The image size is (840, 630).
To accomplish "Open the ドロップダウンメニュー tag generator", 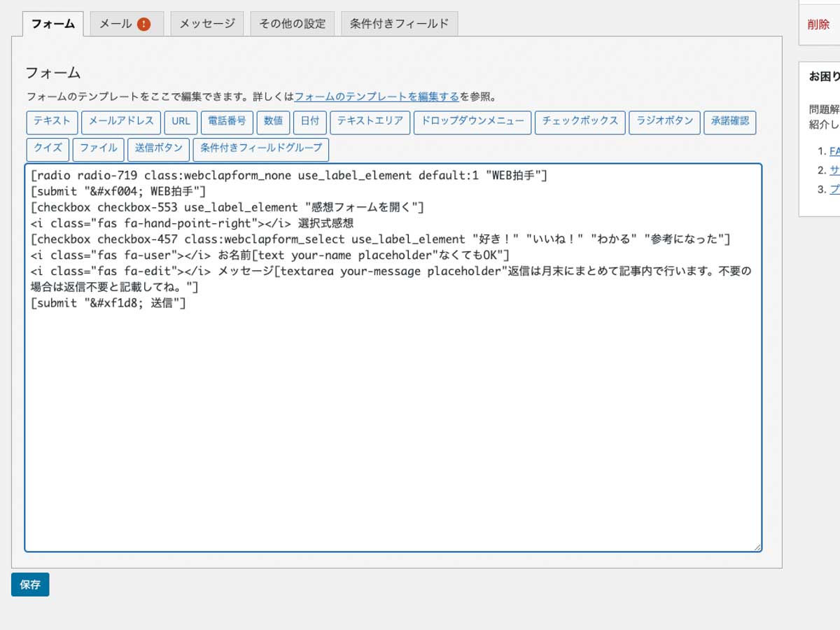I will 472,122.
